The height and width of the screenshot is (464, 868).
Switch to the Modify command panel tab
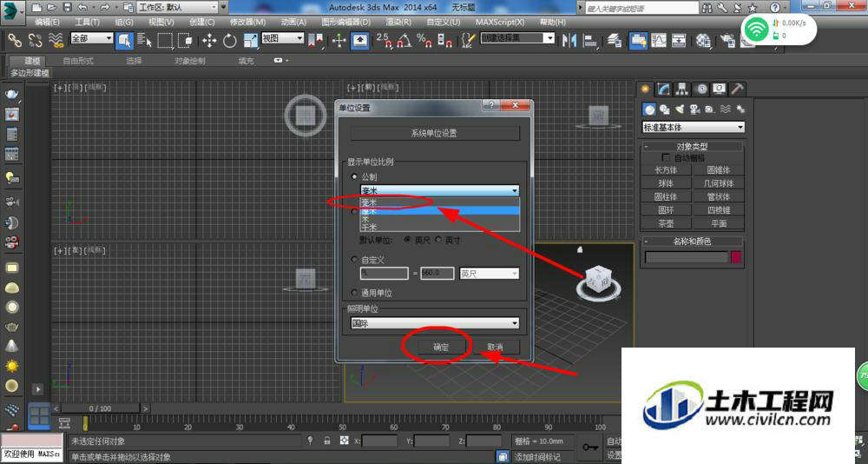coord(663,89)
